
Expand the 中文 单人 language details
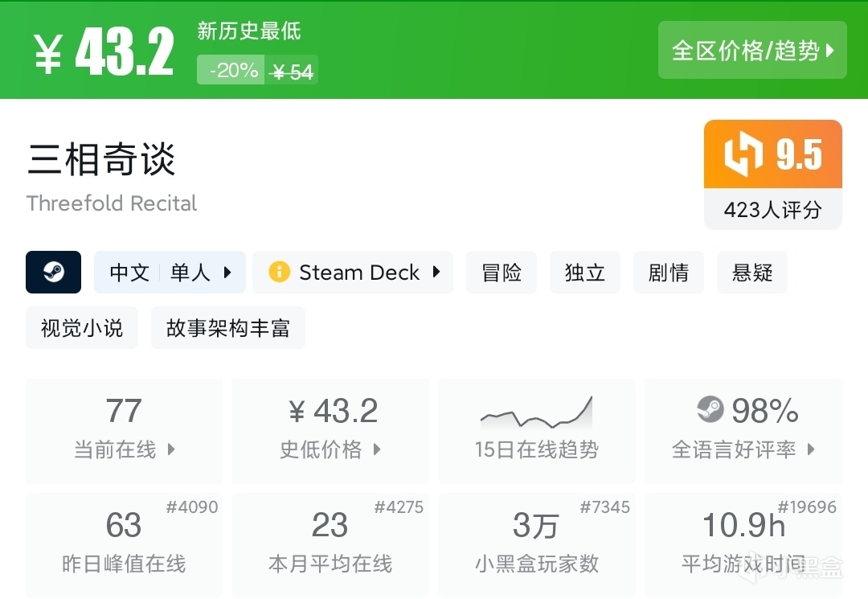(x=170, y=273)
